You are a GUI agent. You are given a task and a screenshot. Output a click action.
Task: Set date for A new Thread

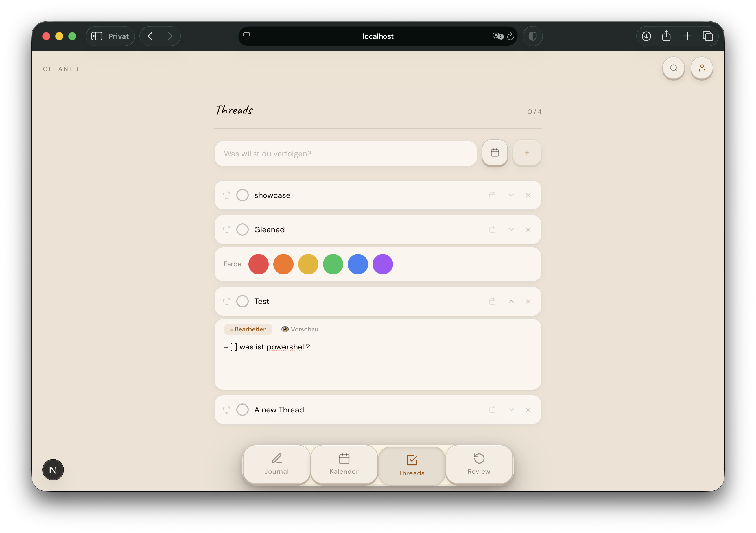click(x=492, y=410)
